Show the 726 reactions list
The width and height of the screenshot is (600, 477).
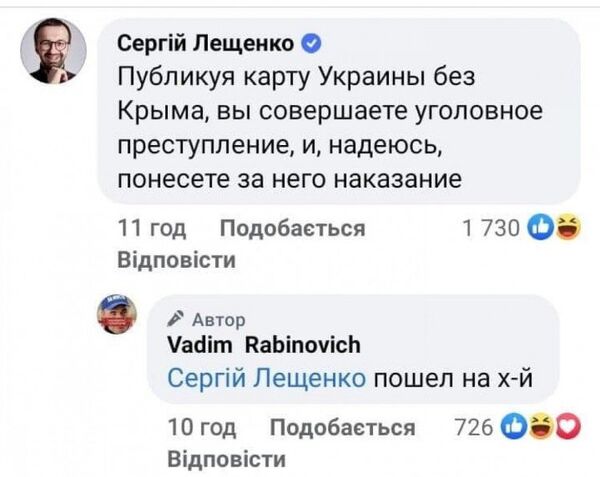474,428
